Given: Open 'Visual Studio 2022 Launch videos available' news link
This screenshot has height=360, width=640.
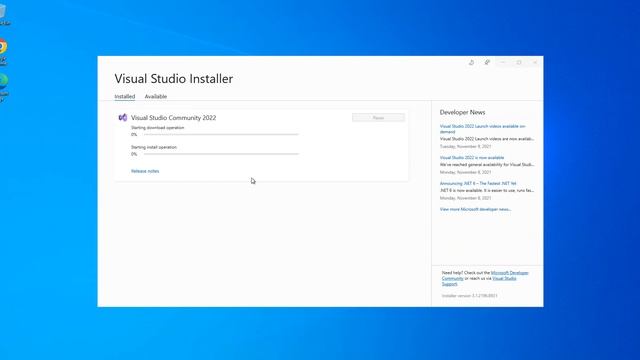Looking at the screenshot, I should pyautogui.click(x=482, y=129).
